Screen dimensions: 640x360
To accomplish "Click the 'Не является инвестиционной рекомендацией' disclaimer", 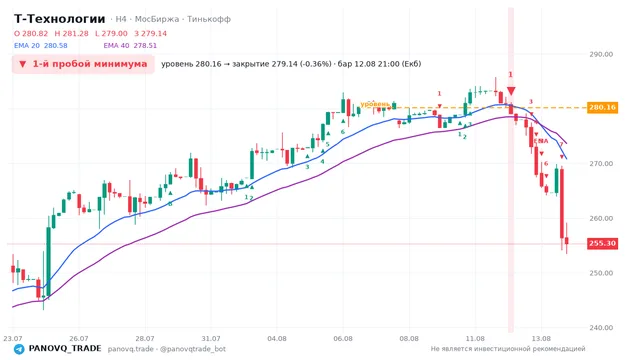I will 508,349.
